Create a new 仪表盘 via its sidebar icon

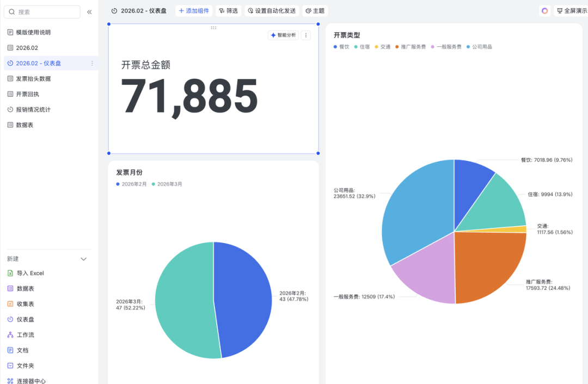11,319
